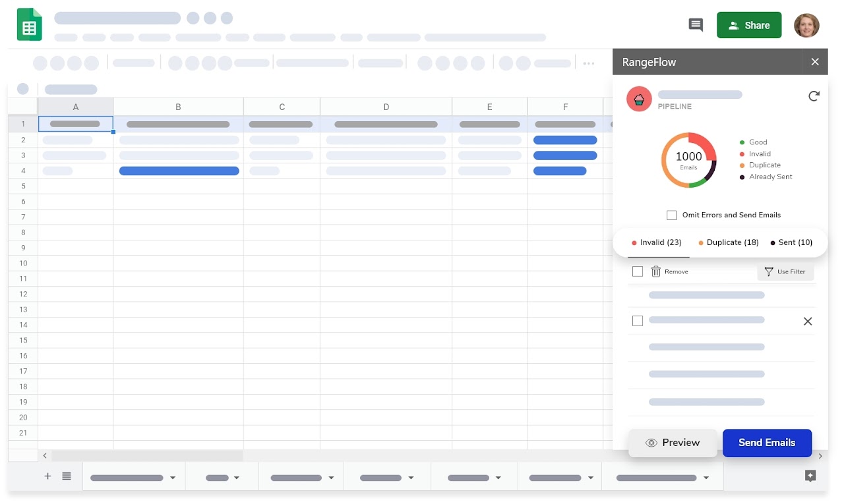844x504 pixels.
Task: Dismiss the invalid email entry with its X
Action: tap(808, 321)
